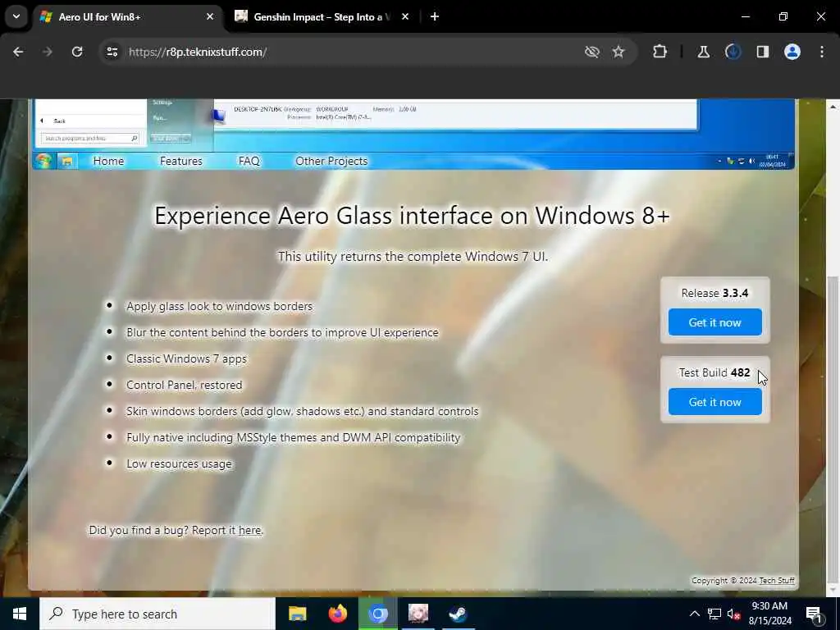
Task: Open the clock showing 9:30 AM
Action: tap(769, 614)
